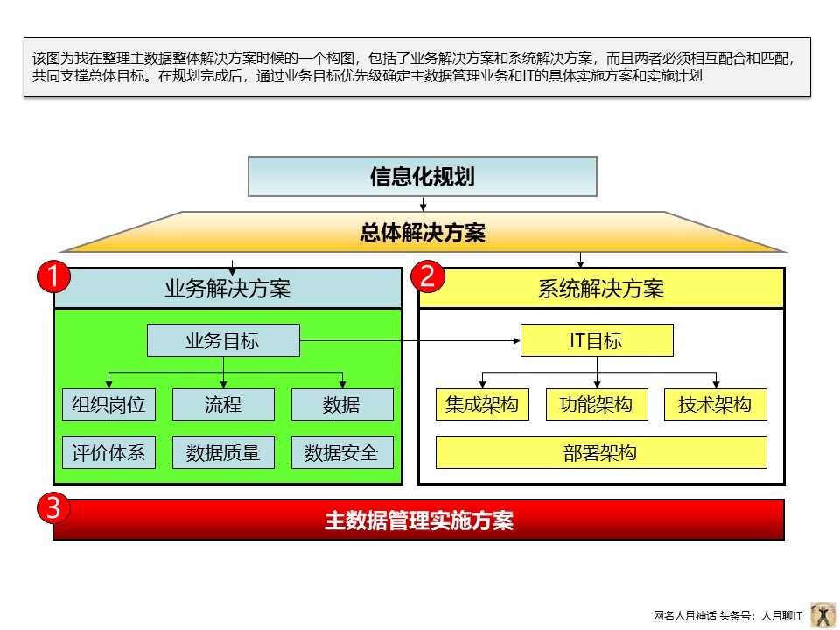Screen dimensions: 840x630
Task: Pick the 数据质量 box
Action: (223, 452)
